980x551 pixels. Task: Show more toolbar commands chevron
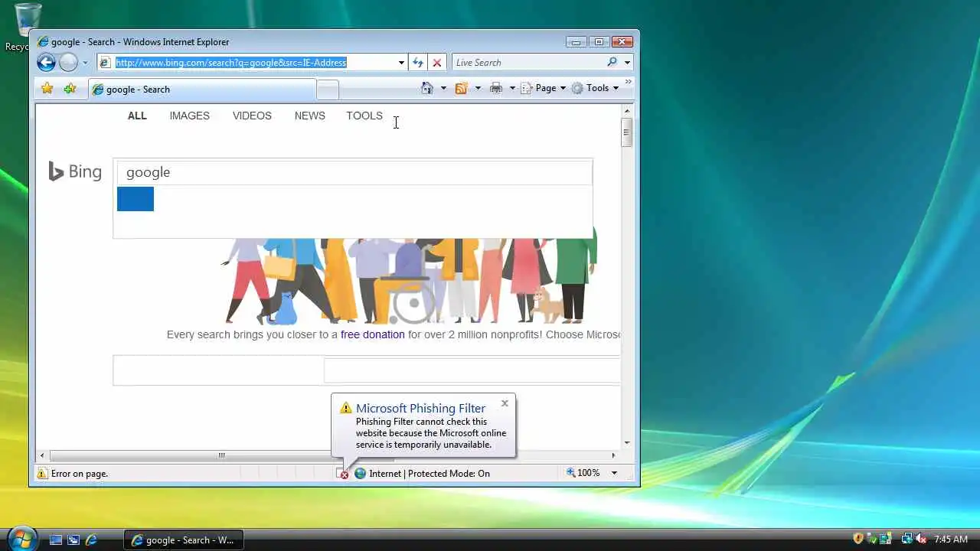tap(629, 82)
